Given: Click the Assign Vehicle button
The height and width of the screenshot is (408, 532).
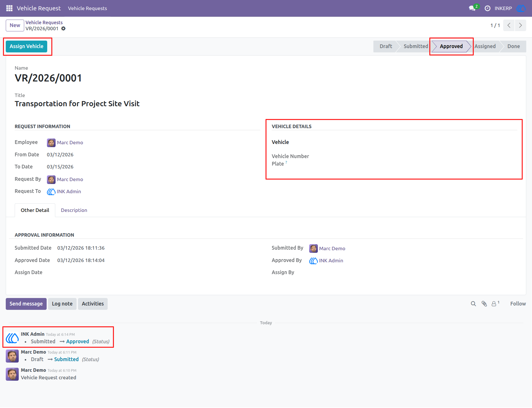Looking at the screenshot, I should 26,46.
